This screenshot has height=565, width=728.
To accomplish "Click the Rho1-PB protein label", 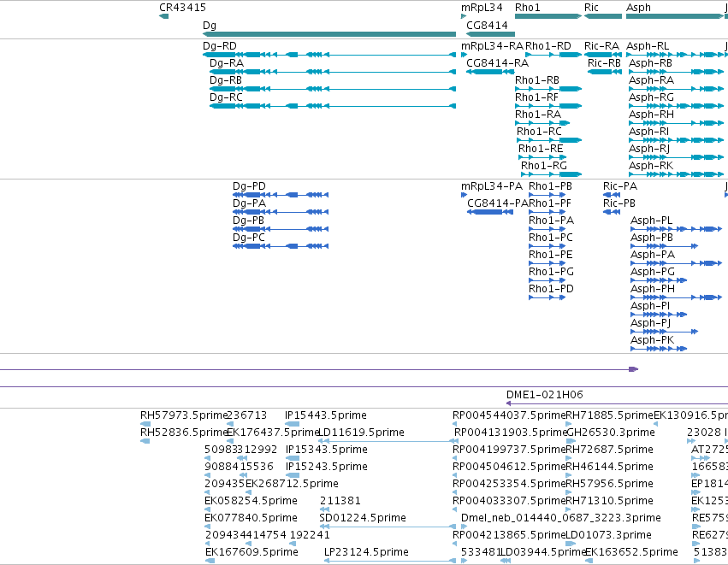I will click(x=550, y=186).
